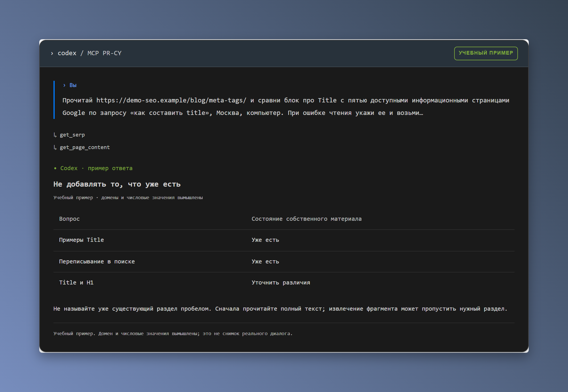Select the Title и H1 cell
The image size is (568, 392).
point(76,283)
